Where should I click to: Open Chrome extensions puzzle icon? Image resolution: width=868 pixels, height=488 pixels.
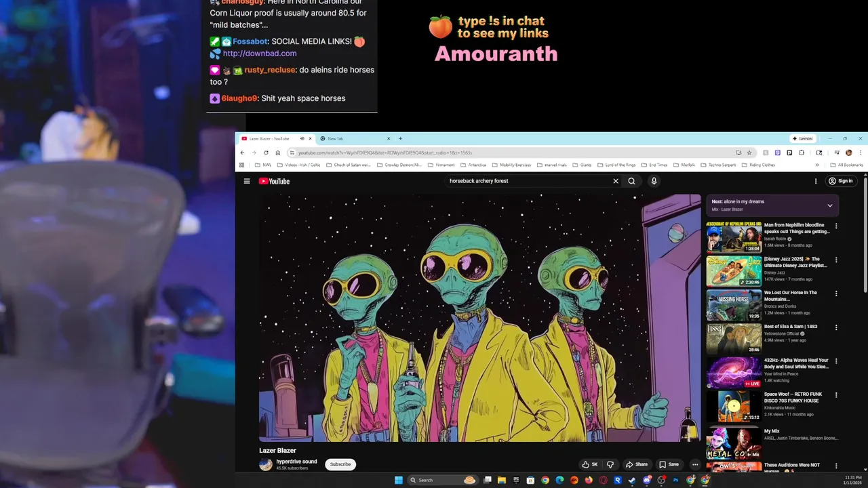coord(802,152)
